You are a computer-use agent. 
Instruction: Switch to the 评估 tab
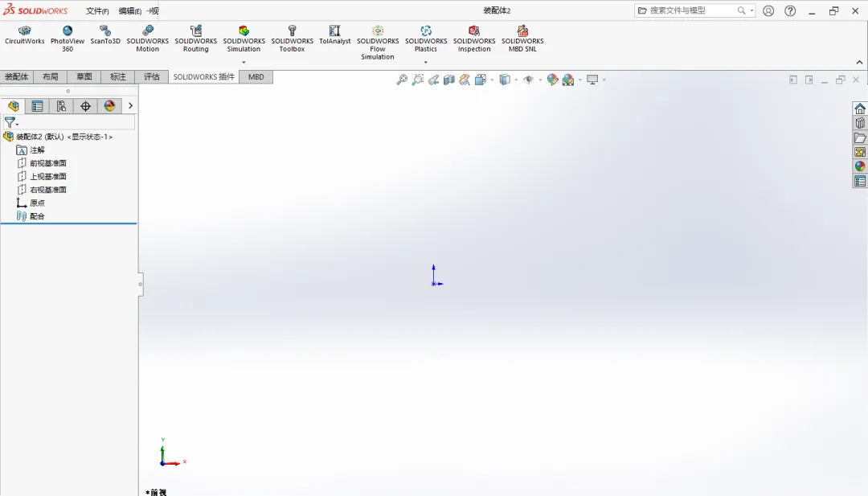tap(152, 77)
